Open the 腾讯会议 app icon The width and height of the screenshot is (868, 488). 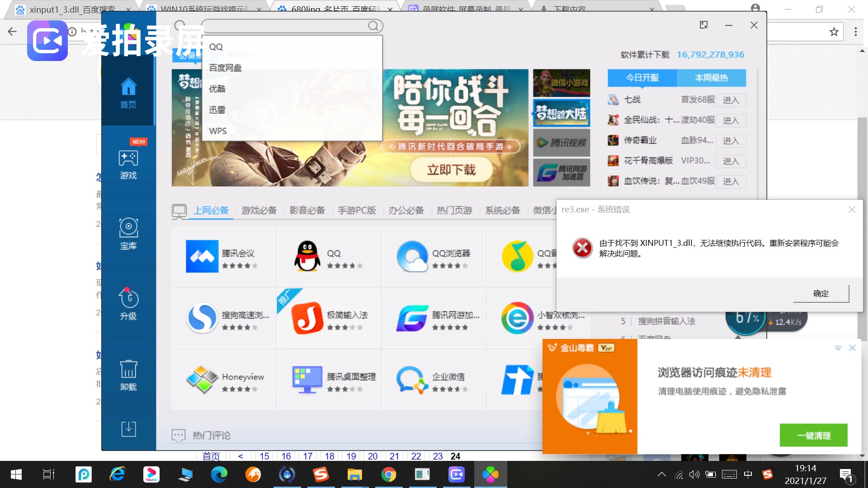(x=202, y=256)
